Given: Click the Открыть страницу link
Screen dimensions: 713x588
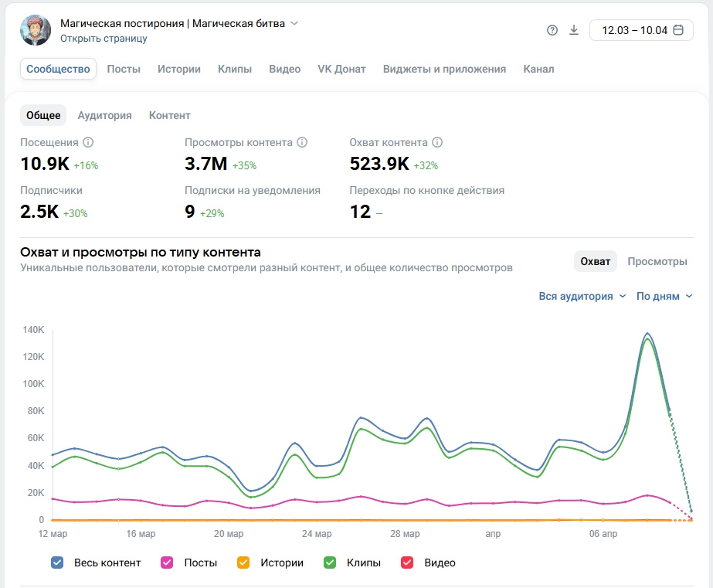Looking at the screenshot, I should pos(104,38).
